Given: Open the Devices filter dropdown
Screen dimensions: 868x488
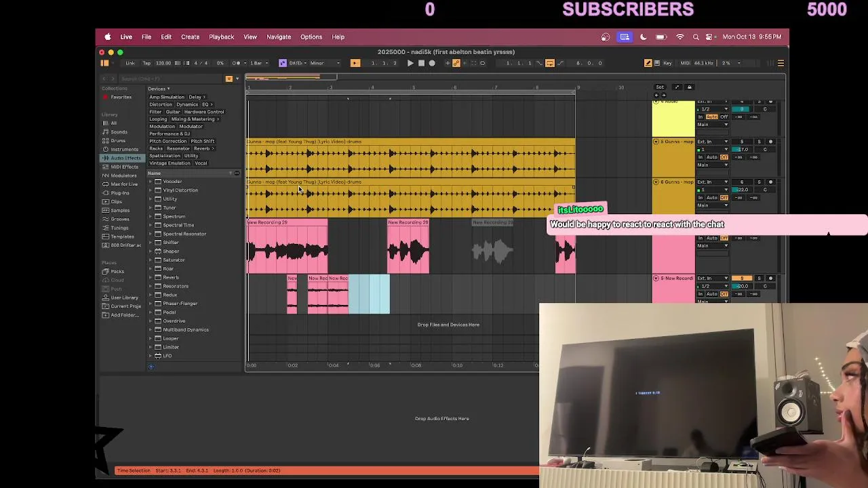Looking at the screenshot, I should pos(159,89).
